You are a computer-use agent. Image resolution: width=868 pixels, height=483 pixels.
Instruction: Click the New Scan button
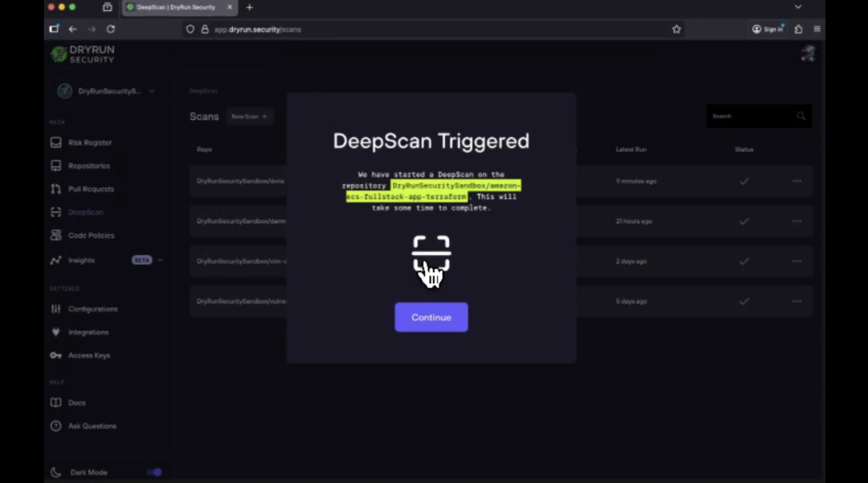tap(249, 116)
